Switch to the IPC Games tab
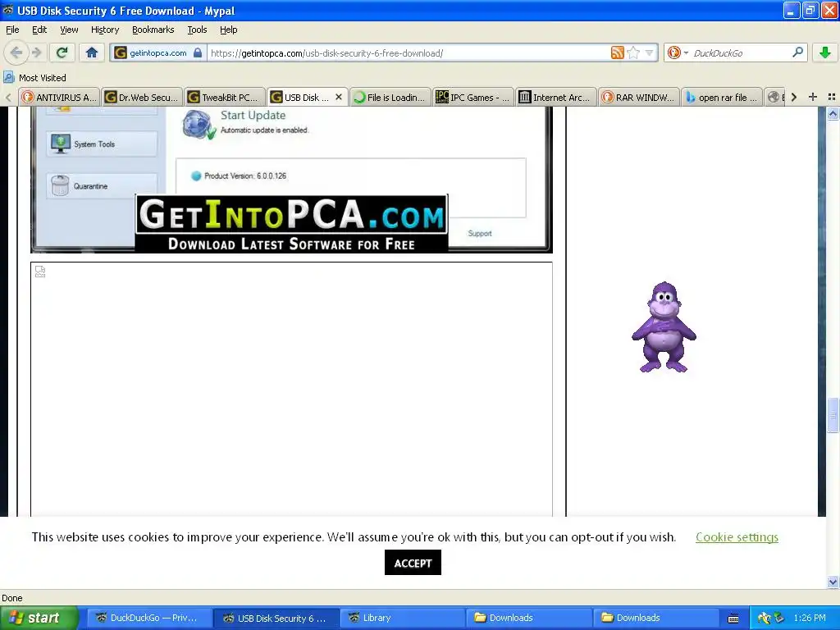 point(473,97)
